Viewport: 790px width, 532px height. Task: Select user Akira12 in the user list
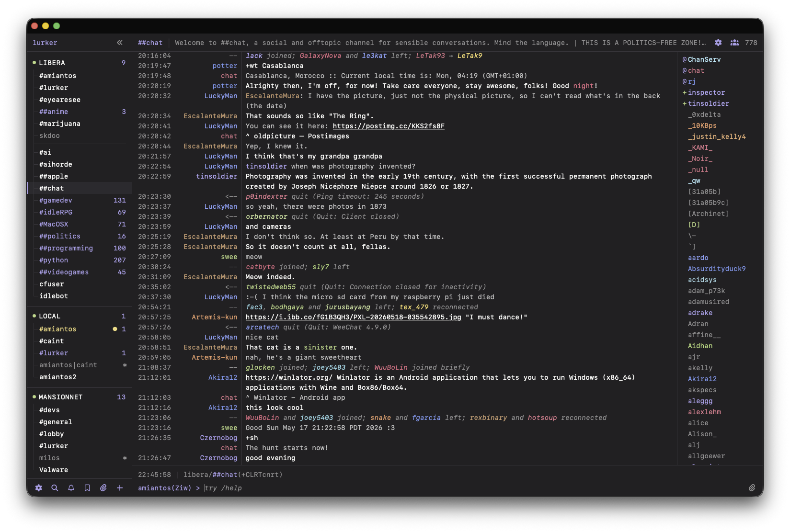click(702, 379)
